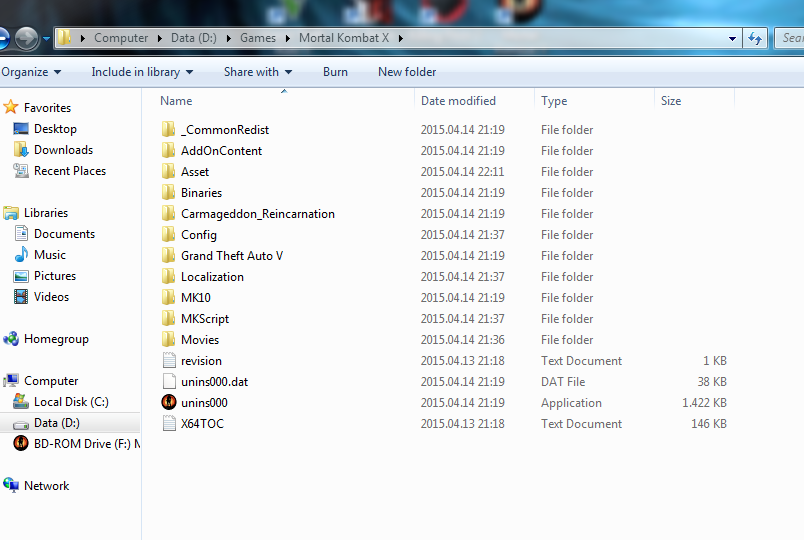Sort by the Name column header

click(284, 101)
